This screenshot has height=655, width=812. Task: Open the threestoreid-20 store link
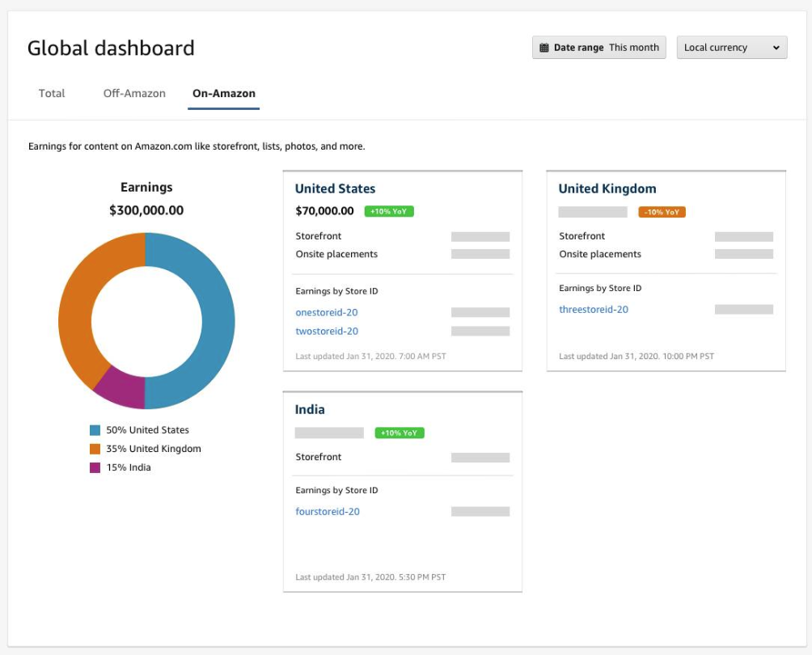click(x=594, y=309)
